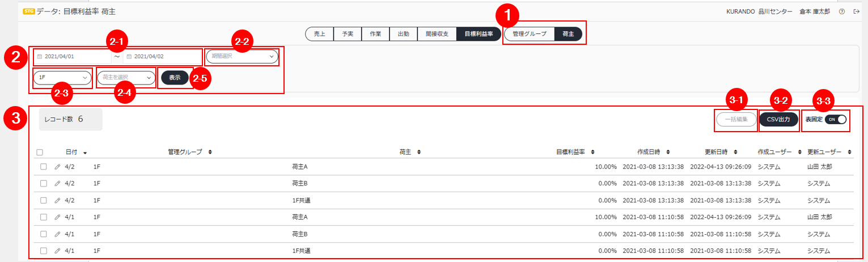Check the box for 4/2 荷主B row
868x262 pixels.
pyautogui.click(x=43, y=184)
